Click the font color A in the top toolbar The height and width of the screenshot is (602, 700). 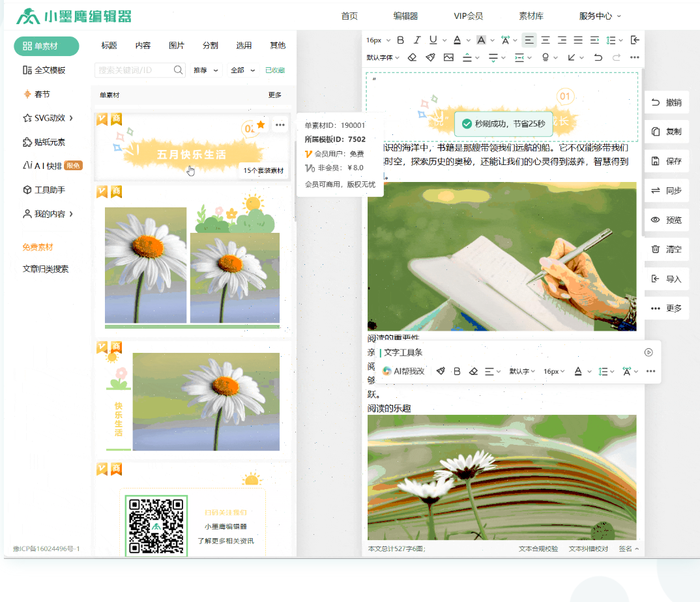click(x=458, y=40)
